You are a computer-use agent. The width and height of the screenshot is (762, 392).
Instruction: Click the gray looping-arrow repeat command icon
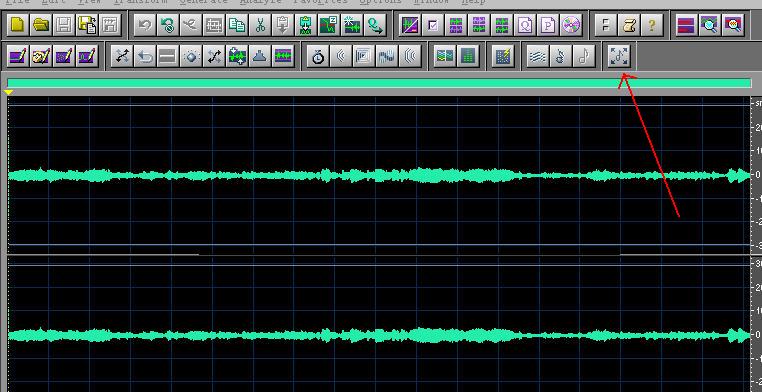coord(191,25)
